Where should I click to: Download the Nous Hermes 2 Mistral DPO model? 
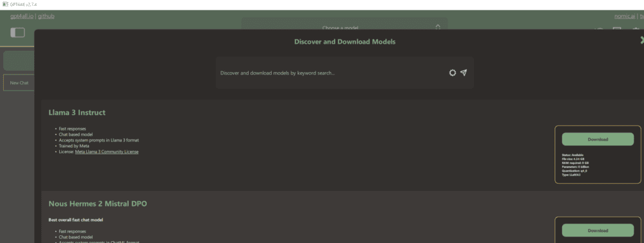pos(598,230)
